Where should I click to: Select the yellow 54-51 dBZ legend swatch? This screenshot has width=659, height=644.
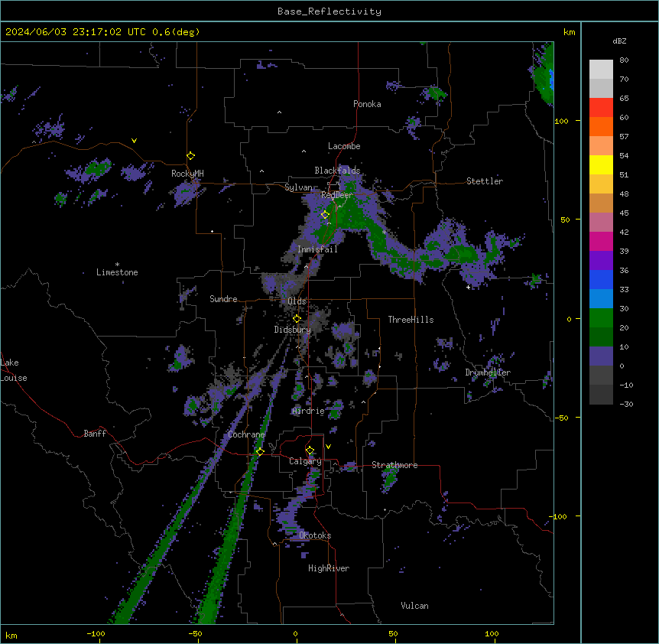(601, 164)
